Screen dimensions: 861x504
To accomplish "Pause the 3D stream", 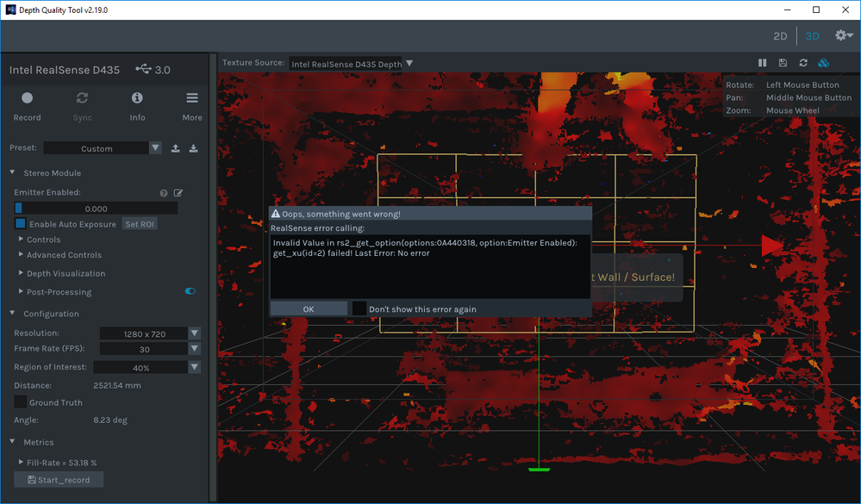I will click(763, 63).
